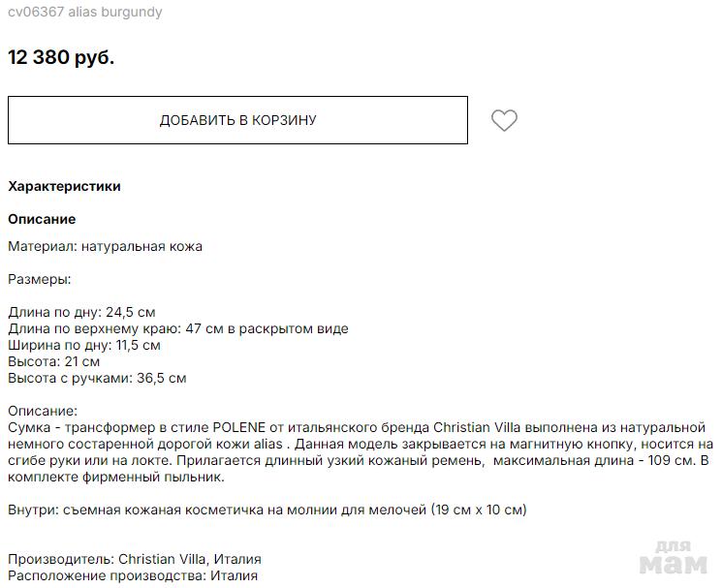The height and width of the screenshot is (588, 722).
Task: Click the plain Описание: label above the paragraph
Action: coord(43,411)
